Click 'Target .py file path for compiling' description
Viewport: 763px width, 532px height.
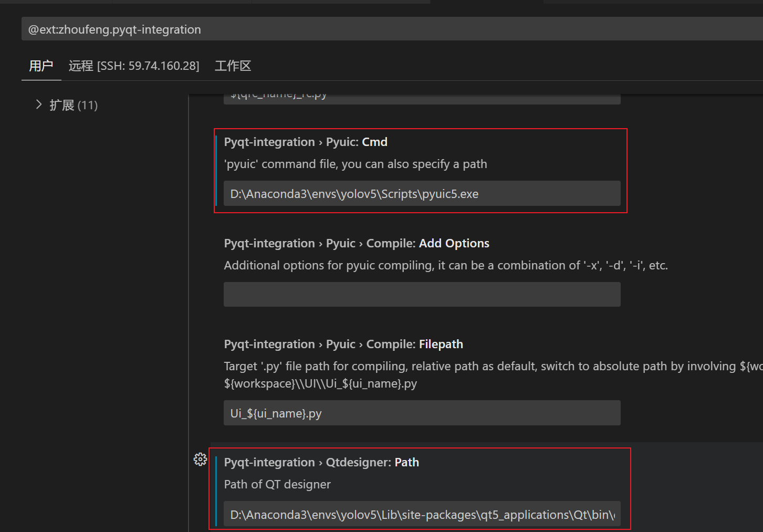(x=493, y=366)
